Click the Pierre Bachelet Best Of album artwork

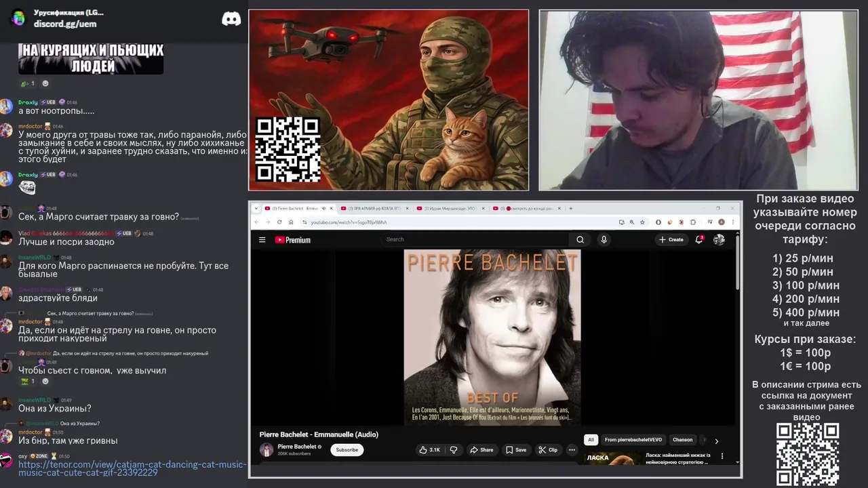[492, 338]
